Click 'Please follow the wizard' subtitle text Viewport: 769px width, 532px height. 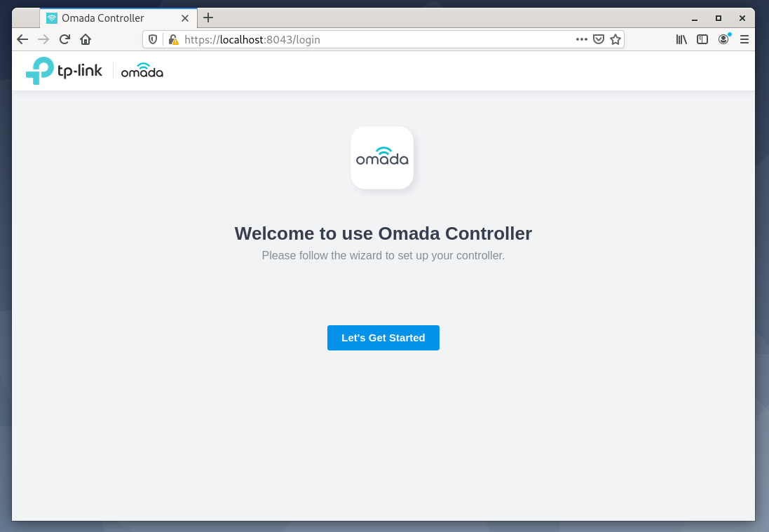point(383,255)
